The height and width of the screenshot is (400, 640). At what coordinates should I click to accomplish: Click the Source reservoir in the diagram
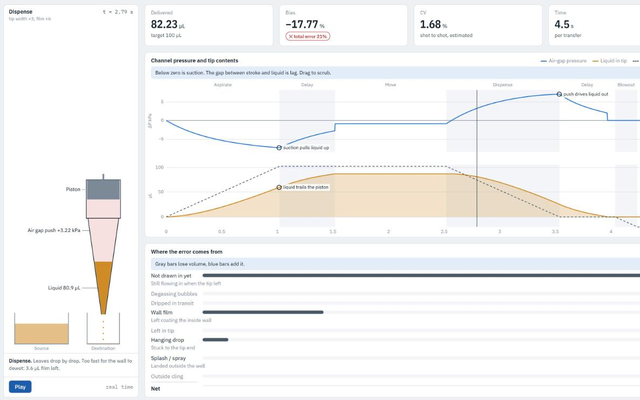pyautogui.click(x=41, y=329)
